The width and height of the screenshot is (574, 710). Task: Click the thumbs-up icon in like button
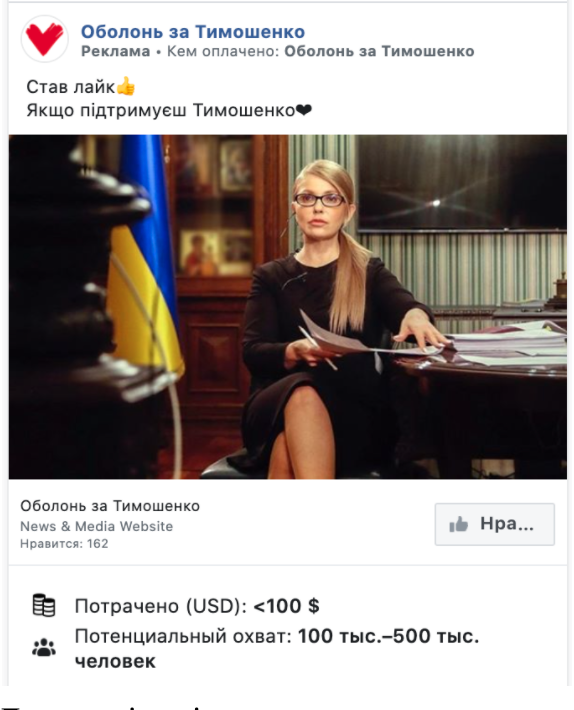pos(458,524)
